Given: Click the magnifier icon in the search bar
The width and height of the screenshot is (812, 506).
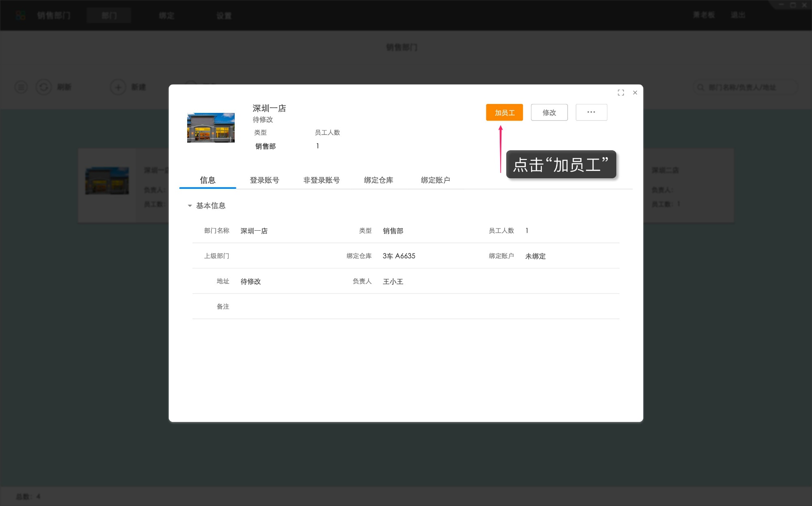Looking at the screenshot, I should (700, 87).
